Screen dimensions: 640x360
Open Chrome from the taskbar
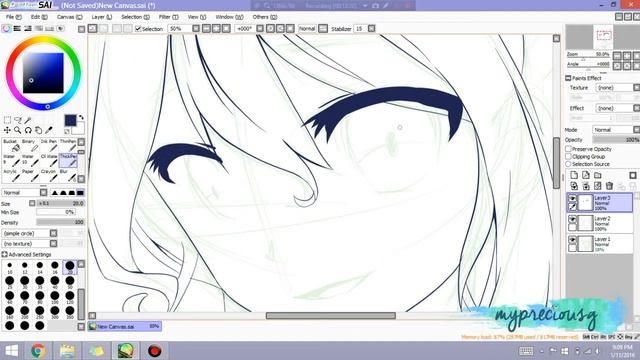click(38, 351)
